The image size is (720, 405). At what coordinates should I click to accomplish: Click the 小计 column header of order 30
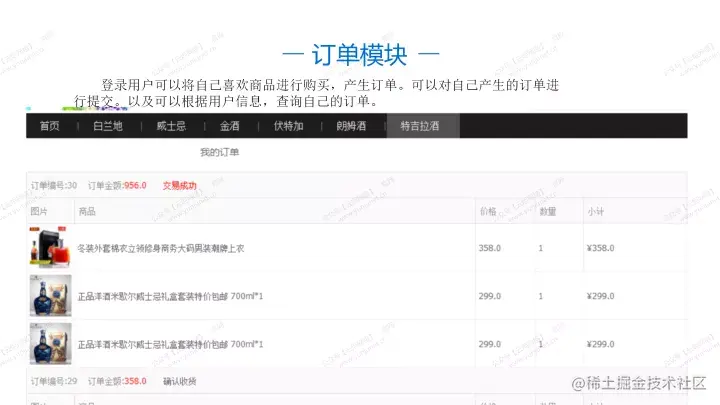[x=596, y=211]
